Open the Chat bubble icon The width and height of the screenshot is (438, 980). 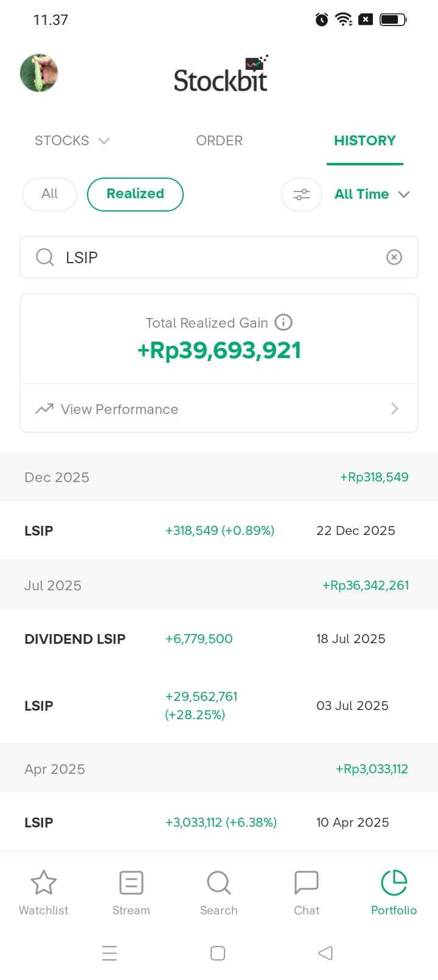307,883
